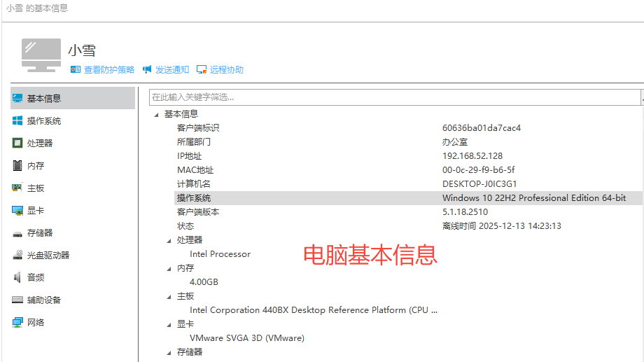This screenshot has width=644, height=362.
Task: Collapse the 处理器 tree group
Action: click(169, 241)
